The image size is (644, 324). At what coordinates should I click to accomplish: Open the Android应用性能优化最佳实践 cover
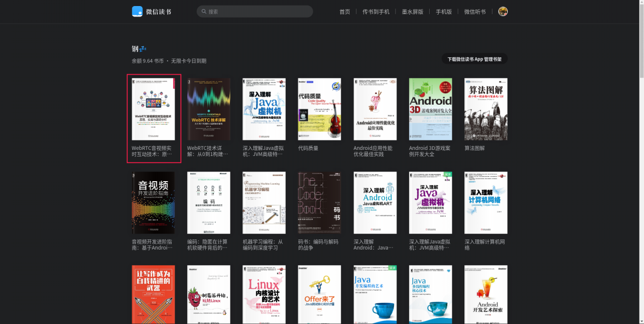[375, 109]
